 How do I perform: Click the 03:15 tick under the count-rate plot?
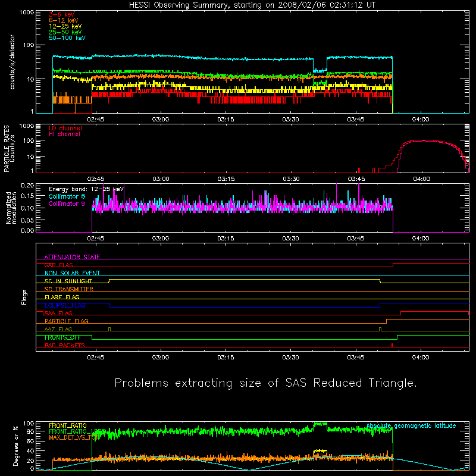(226, 120)
